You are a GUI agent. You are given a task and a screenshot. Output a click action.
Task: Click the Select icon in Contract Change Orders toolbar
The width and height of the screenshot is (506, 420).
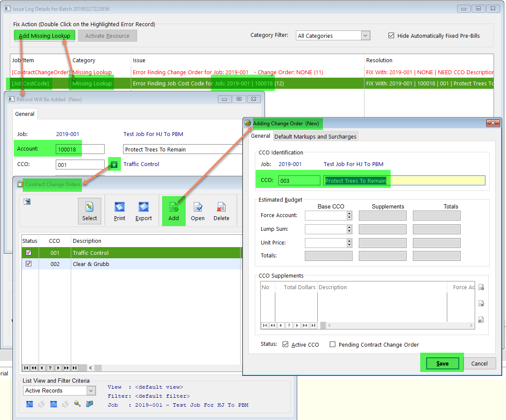89,211
